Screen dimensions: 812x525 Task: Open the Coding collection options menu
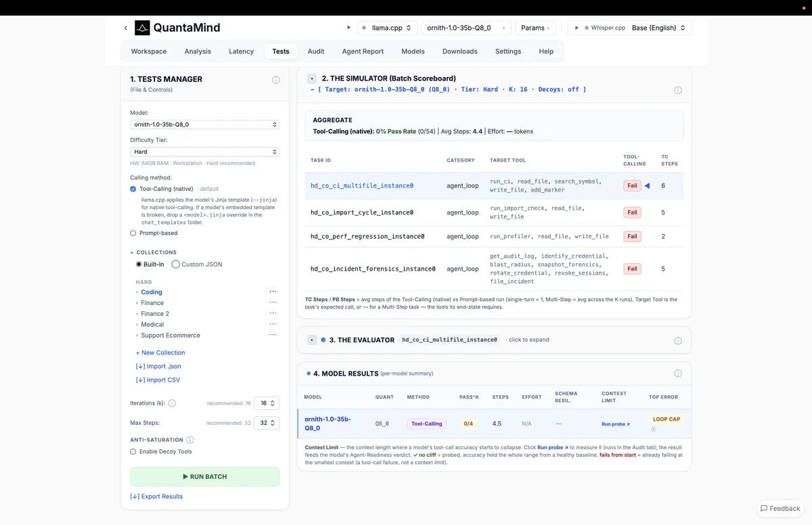[x=273, y=292]
